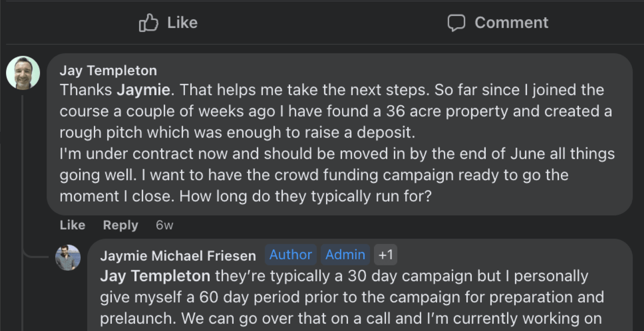The width and height of the screenshot is (644, 331).
Task: Click the Author badge
Action: click(291, 255)
